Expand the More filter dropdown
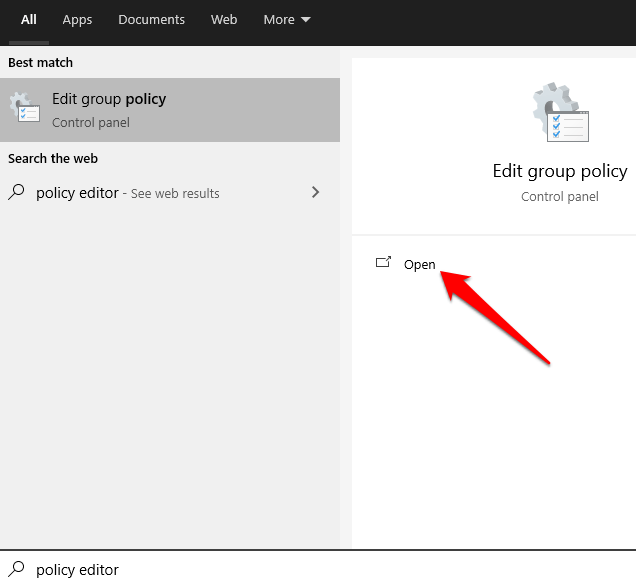The image size is (638, 583). point(287,20)
